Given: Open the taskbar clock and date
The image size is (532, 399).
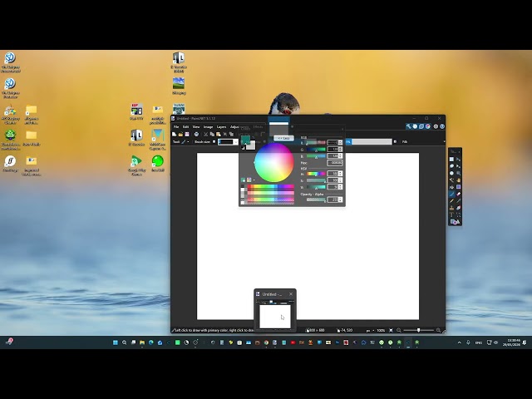Looking at the screenshot, I should point(514,342).
